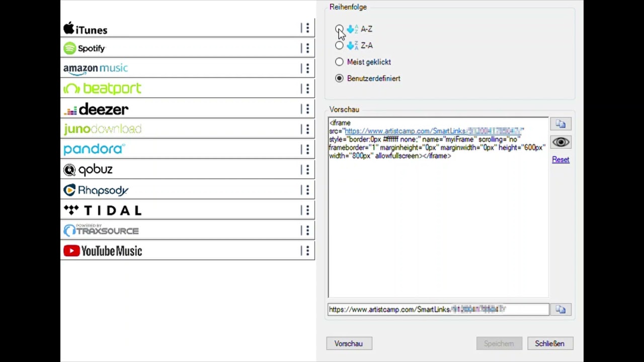
Task: Select the YouTube Music icon
Action: pyautogui.click(x=71, y=251)
